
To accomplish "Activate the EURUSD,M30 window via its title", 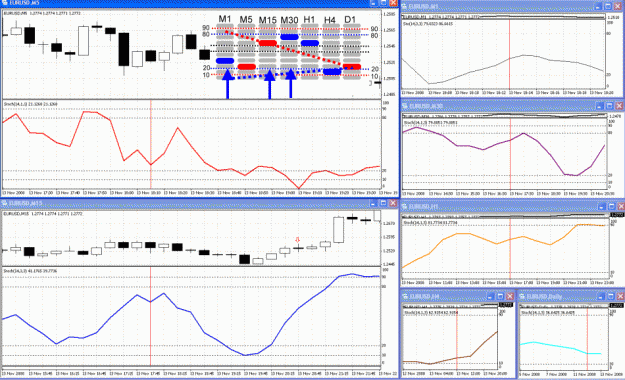I will (x=426, y=106).
